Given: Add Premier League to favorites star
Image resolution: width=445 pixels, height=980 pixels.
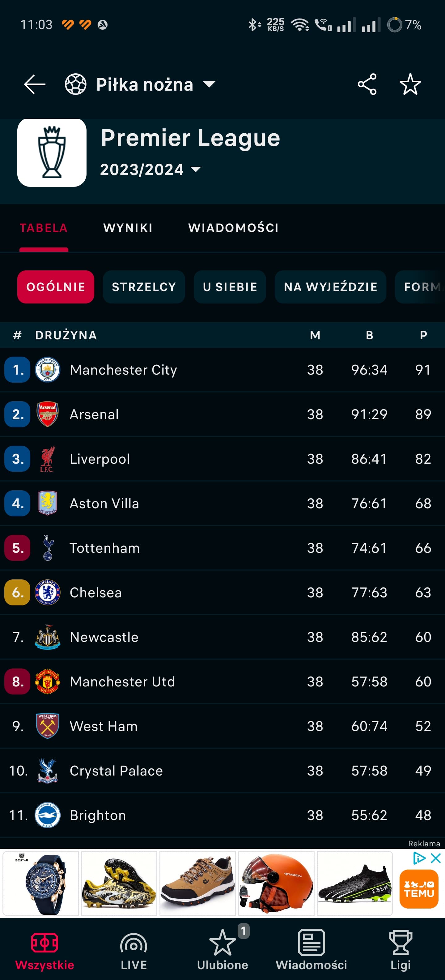Looking at the screenshot, I should 410,84.
